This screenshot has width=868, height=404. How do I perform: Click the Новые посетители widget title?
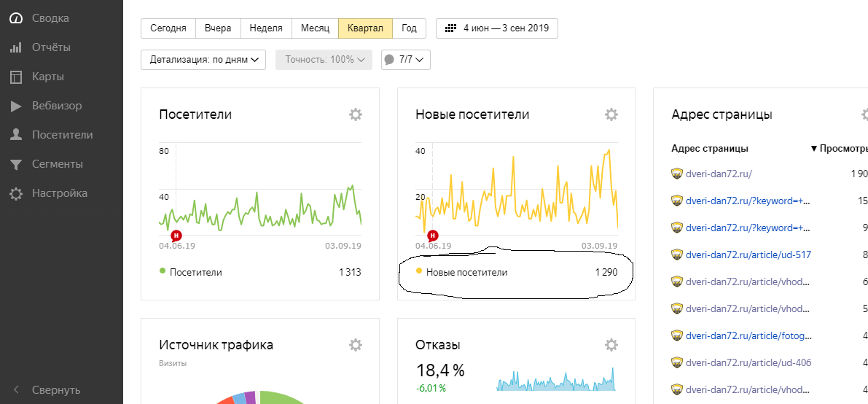(472, 114)
